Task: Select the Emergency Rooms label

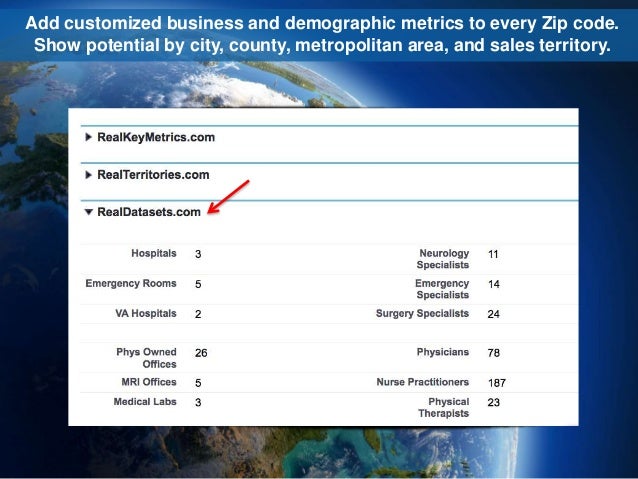Action: click(x=131, y=284)
